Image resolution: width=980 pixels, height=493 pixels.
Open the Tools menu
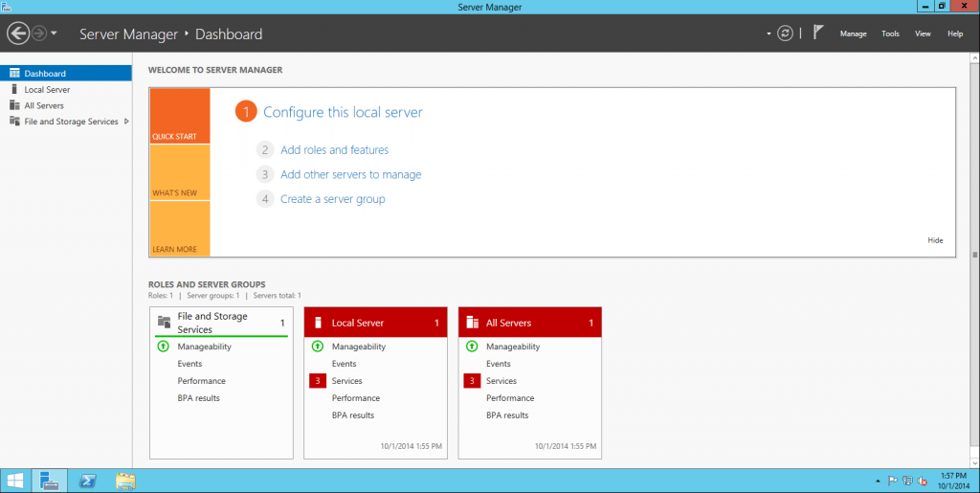pyautogui.click(x=890, y=34)
